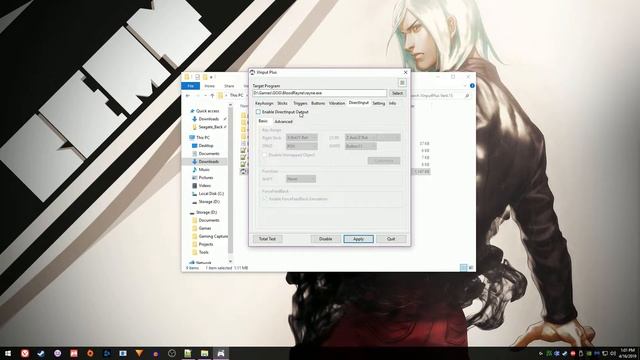Open the Info tab
Image resolution: width=640 pixels, height=360 pixels.
coord(392,104)
